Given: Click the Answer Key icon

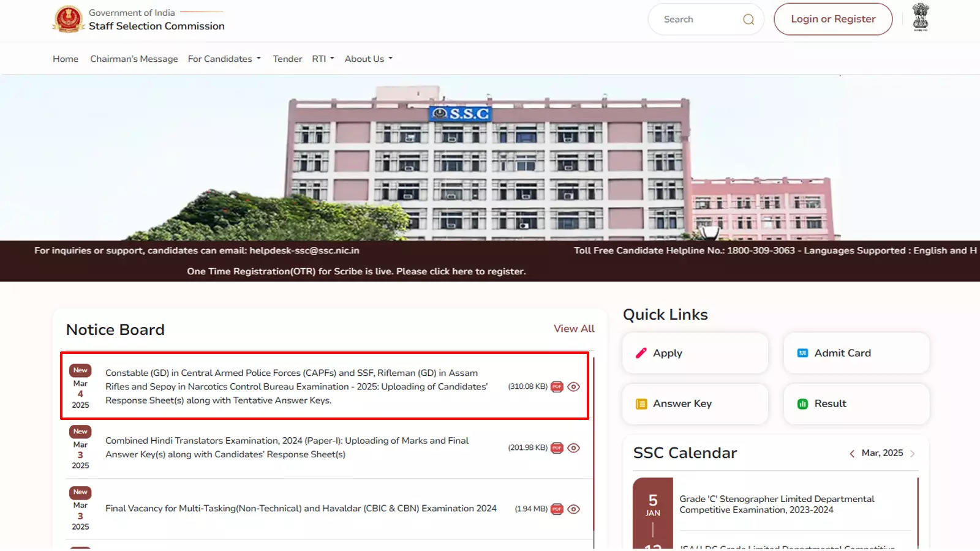Looking at the screenshot, I should click(x=641, y=403).
